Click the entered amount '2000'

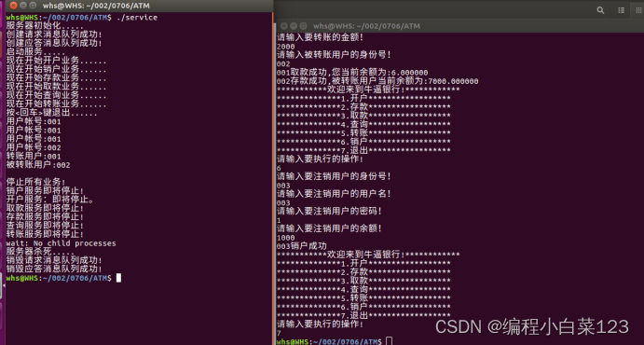(286, 47)
